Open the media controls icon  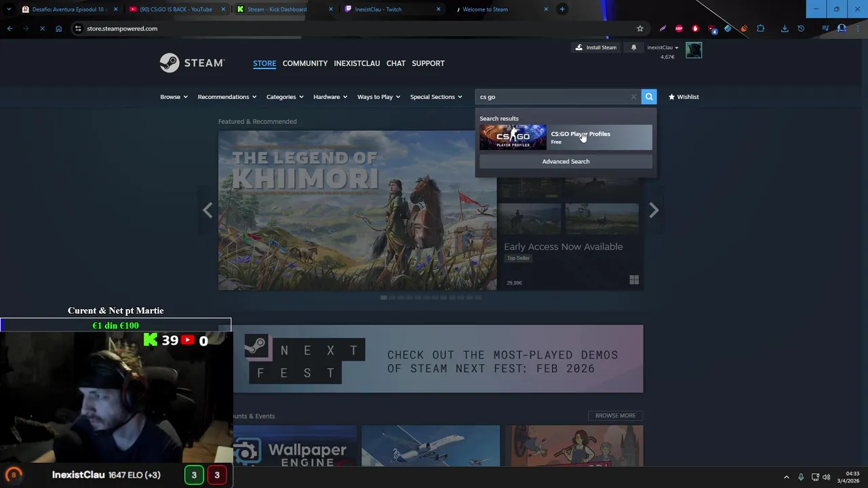[x=825, y=28]
